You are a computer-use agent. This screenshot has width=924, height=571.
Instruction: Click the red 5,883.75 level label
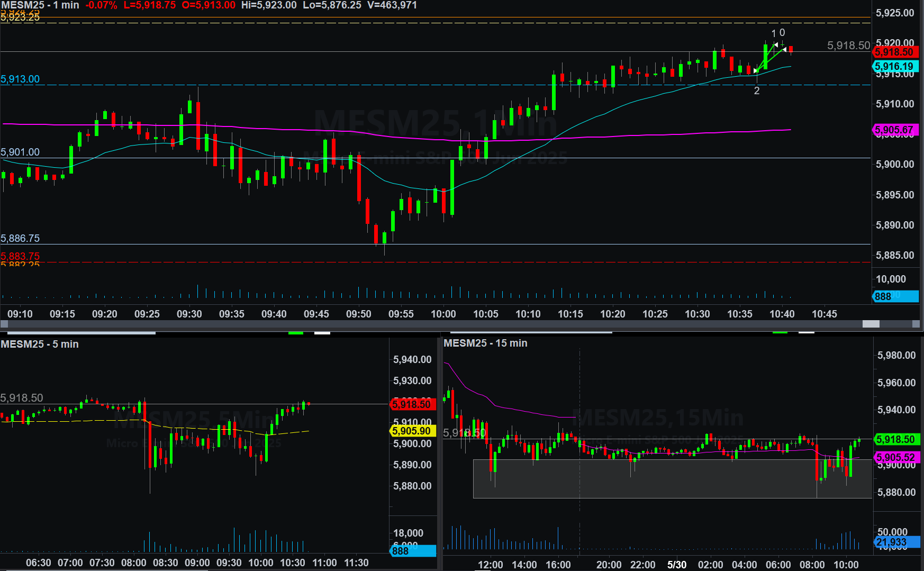tap(20, 256)
